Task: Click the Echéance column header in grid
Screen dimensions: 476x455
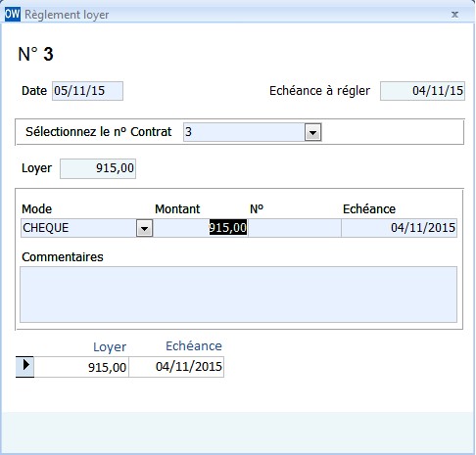Action: pyautogui.click(x=194, y=346)
